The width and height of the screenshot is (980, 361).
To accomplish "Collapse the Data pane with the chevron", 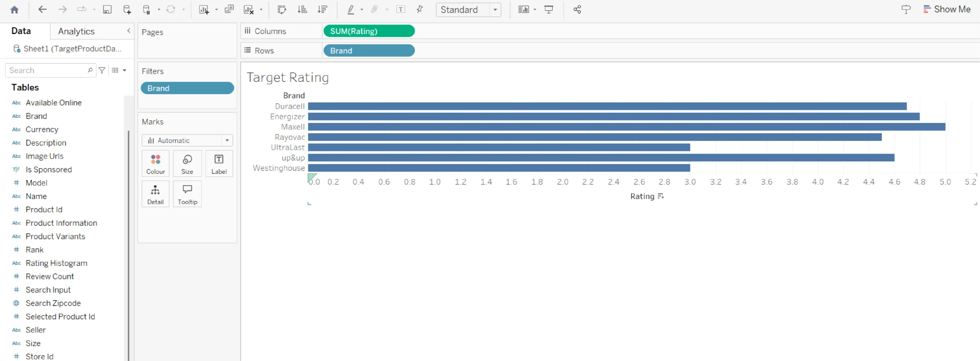I will coord(129,31).
